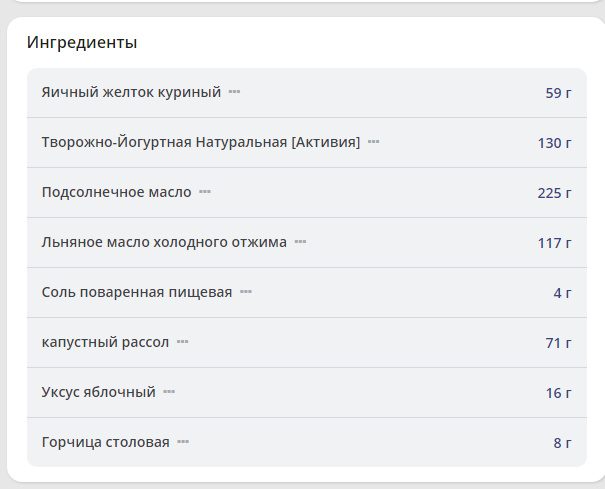The image size is (605, 489).
Task: Select the 117 г flaxseed oil weight
Action: 554,243
